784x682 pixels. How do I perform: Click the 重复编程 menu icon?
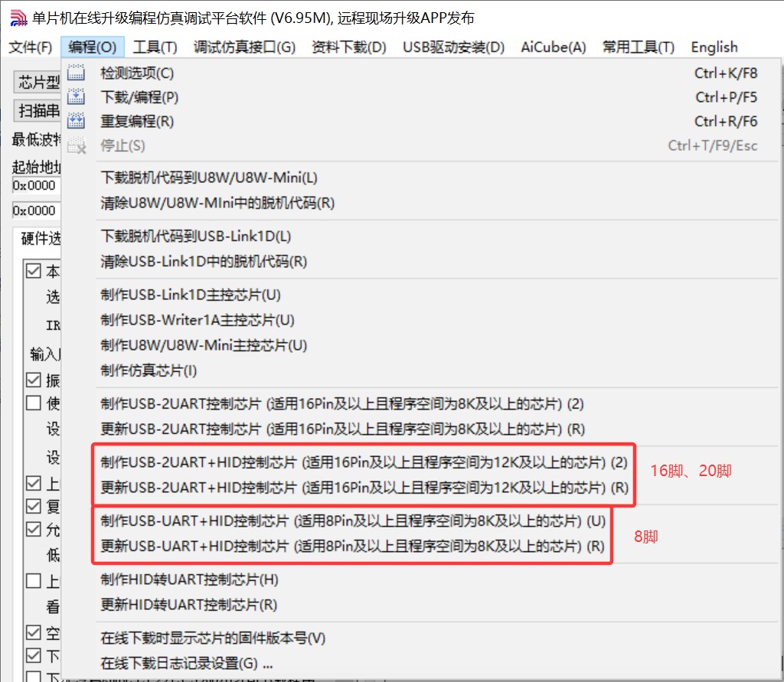76,120
